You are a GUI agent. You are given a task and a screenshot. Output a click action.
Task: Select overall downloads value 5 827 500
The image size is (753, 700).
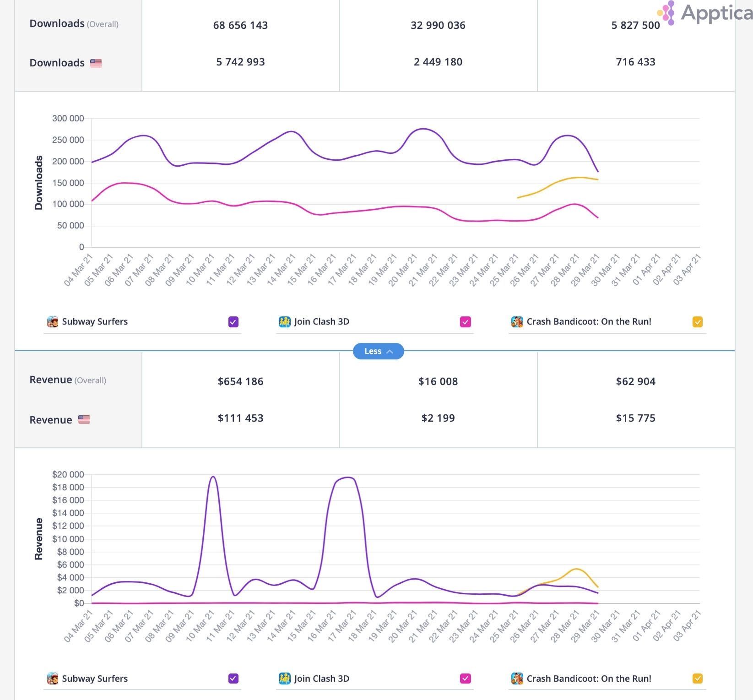(x=636, y=25)
